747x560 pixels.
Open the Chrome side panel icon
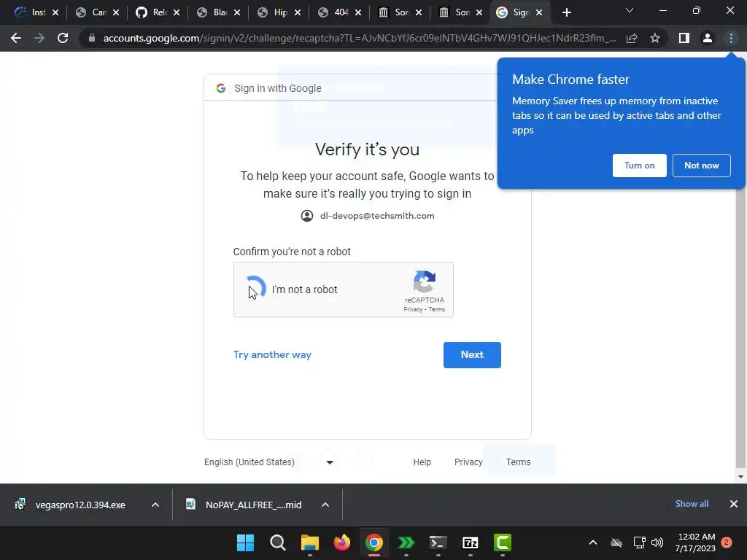tap(684, 38)
